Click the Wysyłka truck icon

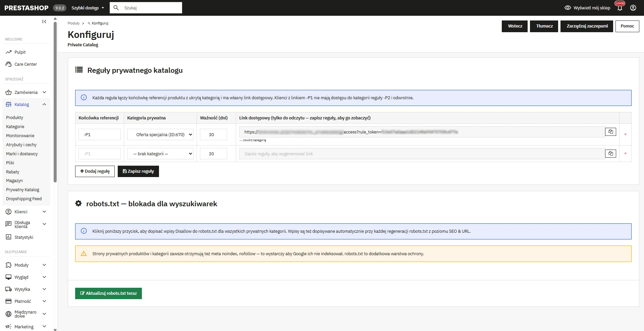coord(9,289)
